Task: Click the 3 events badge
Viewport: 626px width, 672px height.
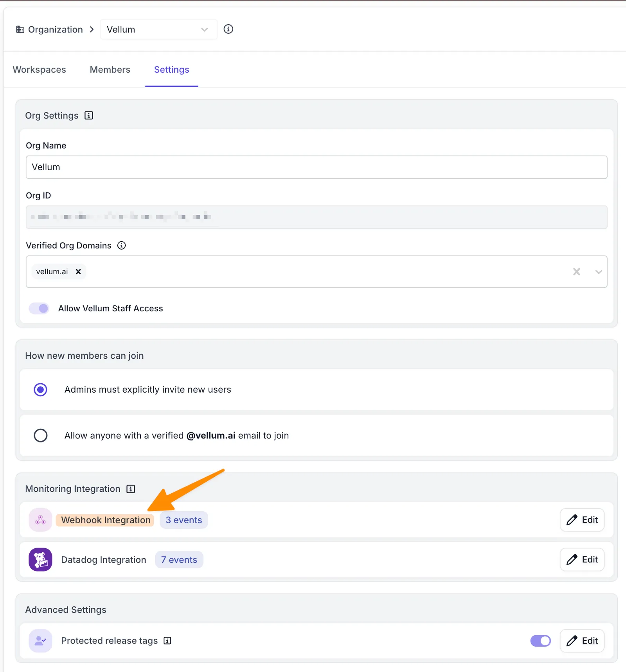Action: point(183,520)
